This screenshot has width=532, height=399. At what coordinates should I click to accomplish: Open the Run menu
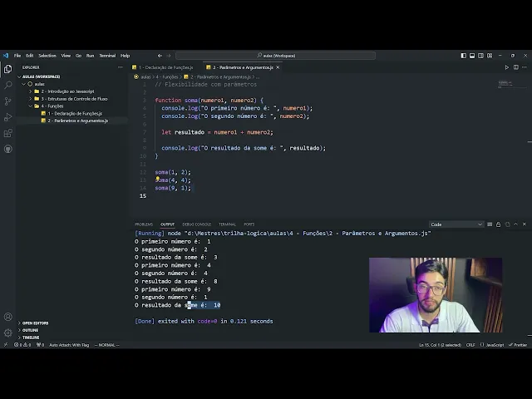click(90, 56)
